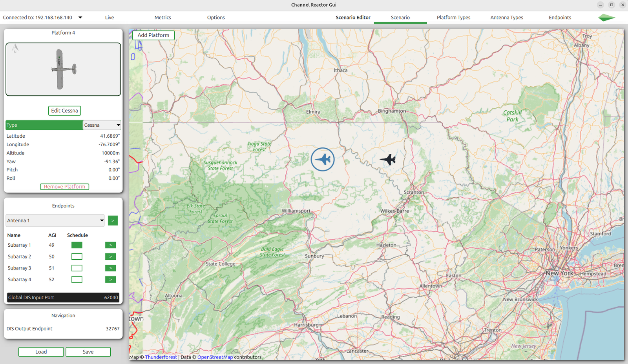Screen dimensions: 628x364
Task: Open Antenna 1 details via green arrow
Action: pos(113,220)
